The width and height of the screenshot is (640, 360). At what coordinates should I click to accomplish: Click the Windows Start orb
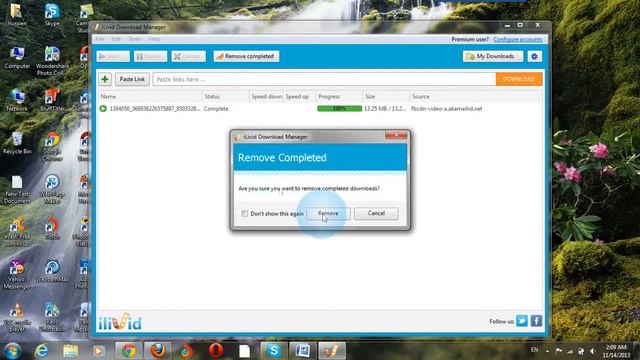coord(12,351)
